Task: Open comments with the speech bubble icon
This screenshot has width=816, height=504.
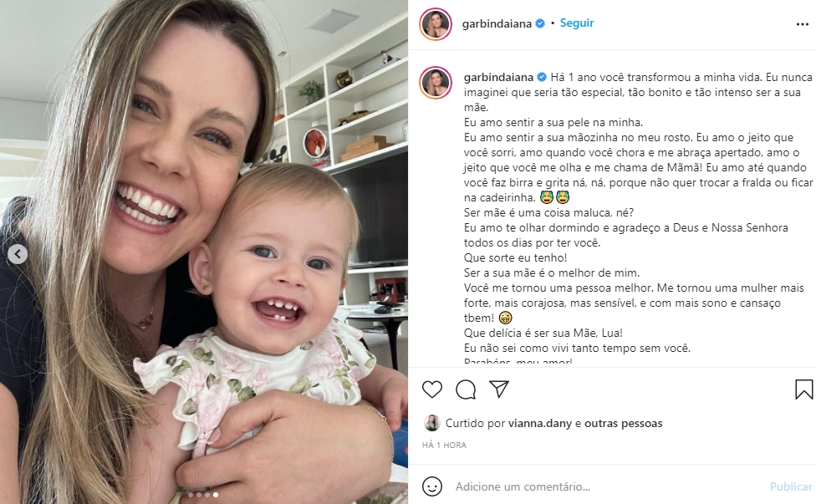Action: click(x=466, y=389)
